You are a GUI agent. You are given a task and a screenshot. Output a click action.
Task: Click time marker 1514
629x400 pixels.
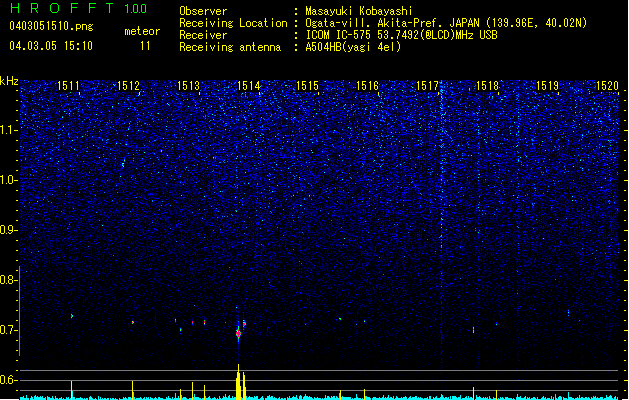248,86
